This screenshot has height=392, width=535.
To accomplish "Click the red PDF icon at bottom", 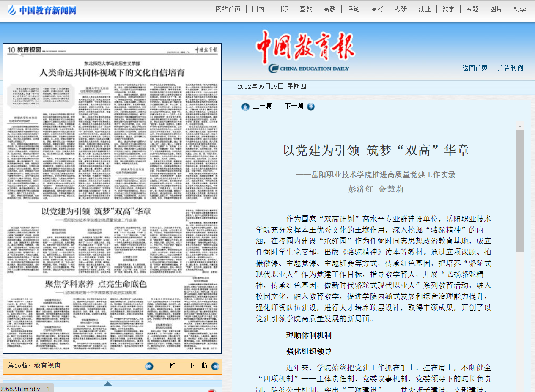I will (211, 390).
